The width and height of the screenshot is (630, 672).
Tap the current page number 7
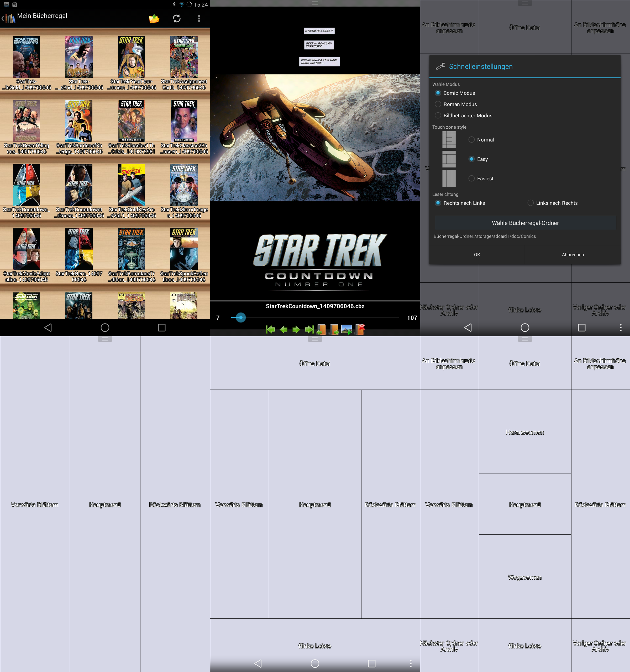click(218, 318)
